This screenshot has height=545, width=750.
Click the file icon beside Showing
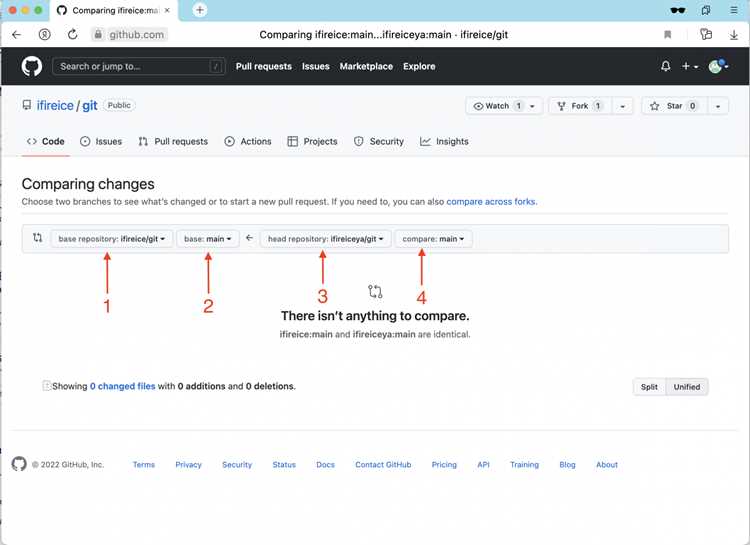tap(46, 386)
